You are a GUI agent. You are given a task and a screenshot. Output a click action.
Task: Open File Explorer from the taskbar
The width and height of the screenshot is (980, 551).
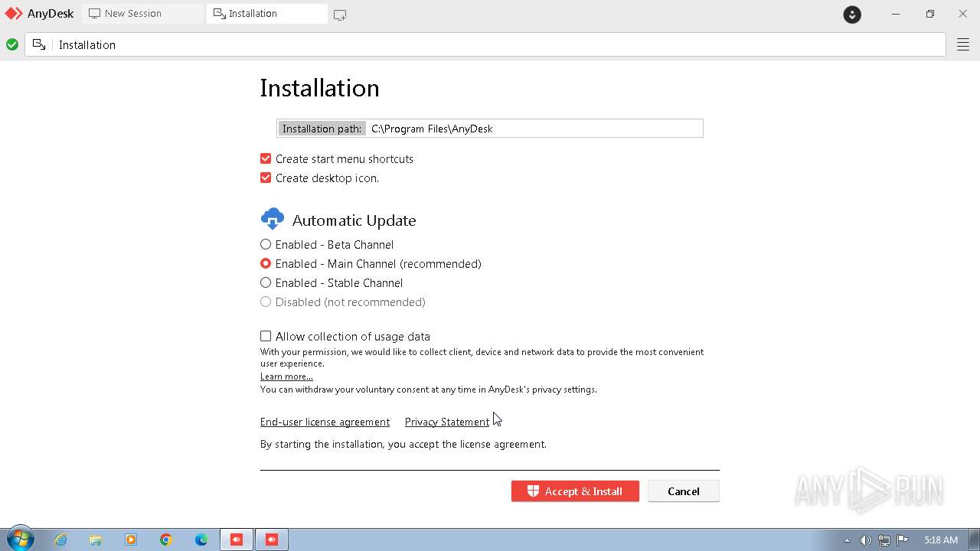96,540
